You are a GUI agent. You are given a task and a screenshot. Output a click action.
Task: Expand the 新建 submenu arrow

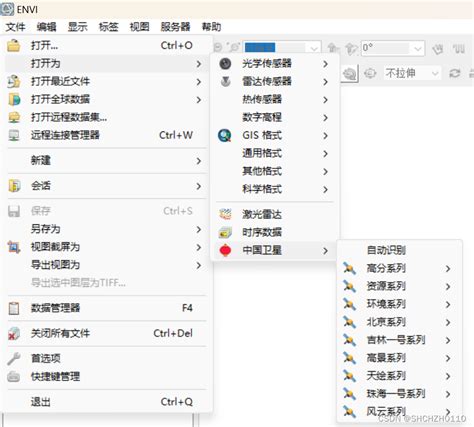(x=199, y=161)
